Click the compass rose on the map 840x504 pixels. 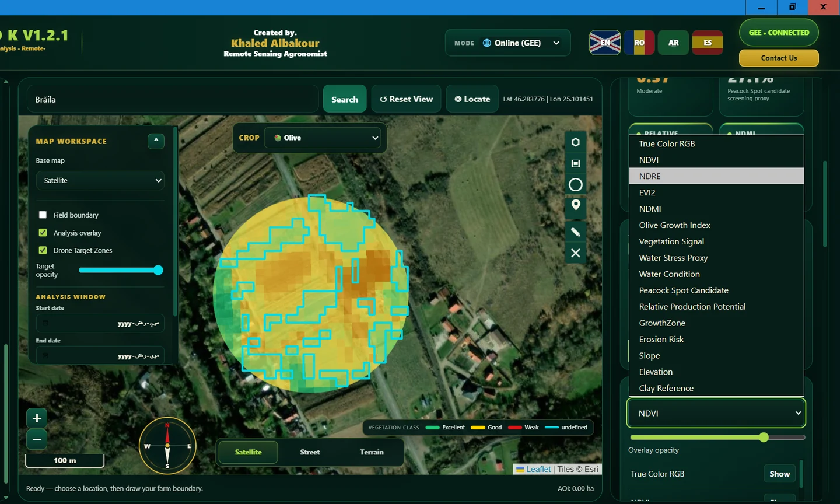(167, 446)
